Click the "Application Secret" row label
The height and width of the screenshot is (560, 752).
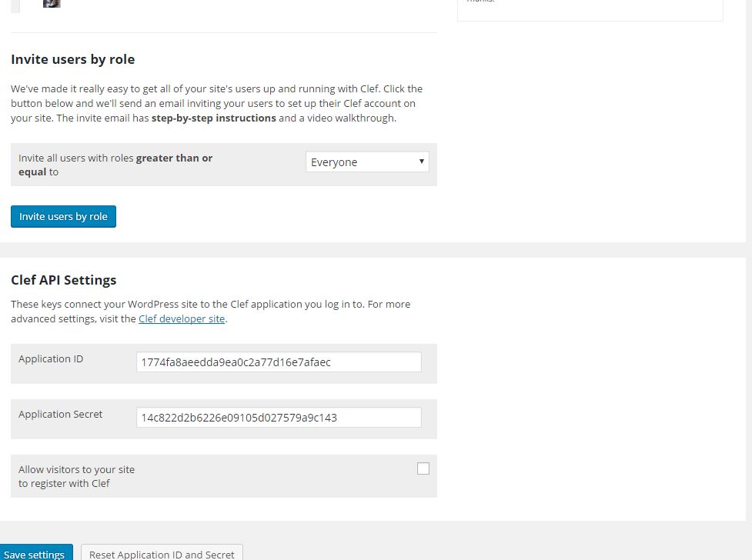click(x=60, y=414)
